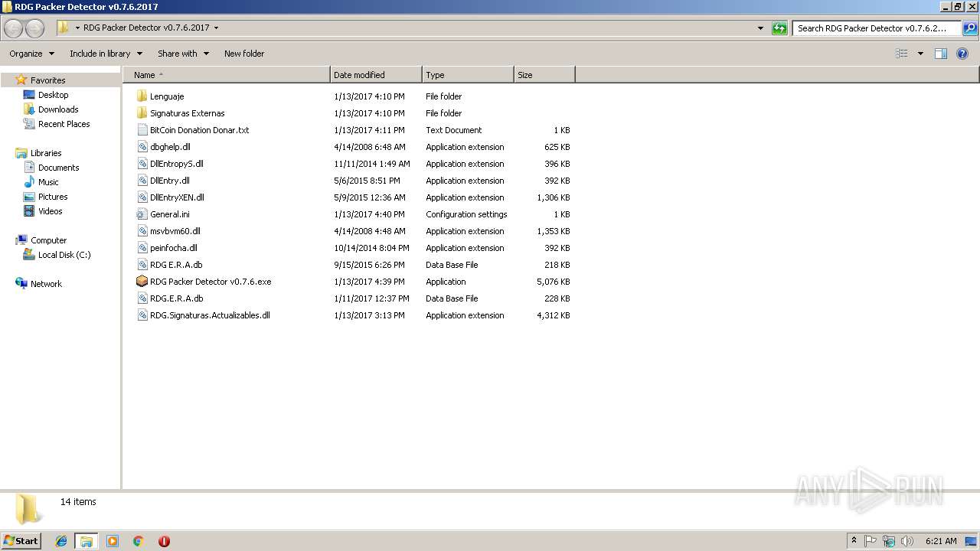The width and height of the screenshot is (980, 551).
Task: Open the Share with dropdown
Action: 183,54
